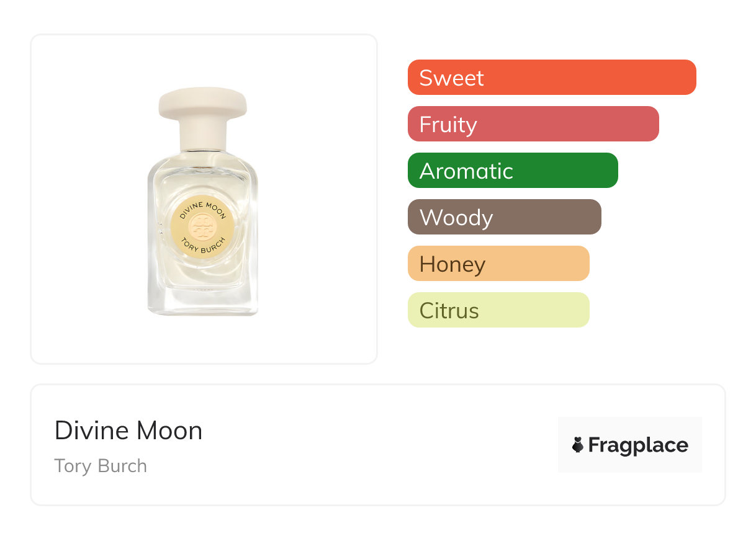756x536 pixels.
Task: Click the pale green Citrus accord bar
Action: pos(498,310)
